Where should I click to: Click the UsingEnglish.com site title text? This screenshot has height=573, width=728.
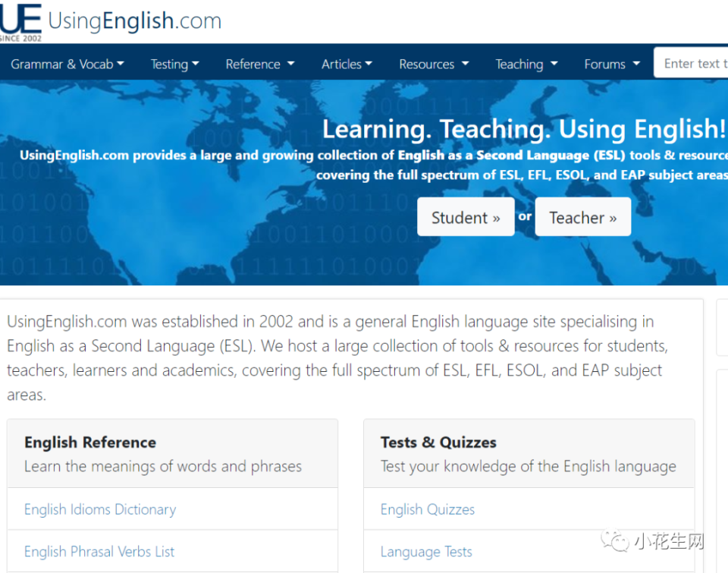135,21
